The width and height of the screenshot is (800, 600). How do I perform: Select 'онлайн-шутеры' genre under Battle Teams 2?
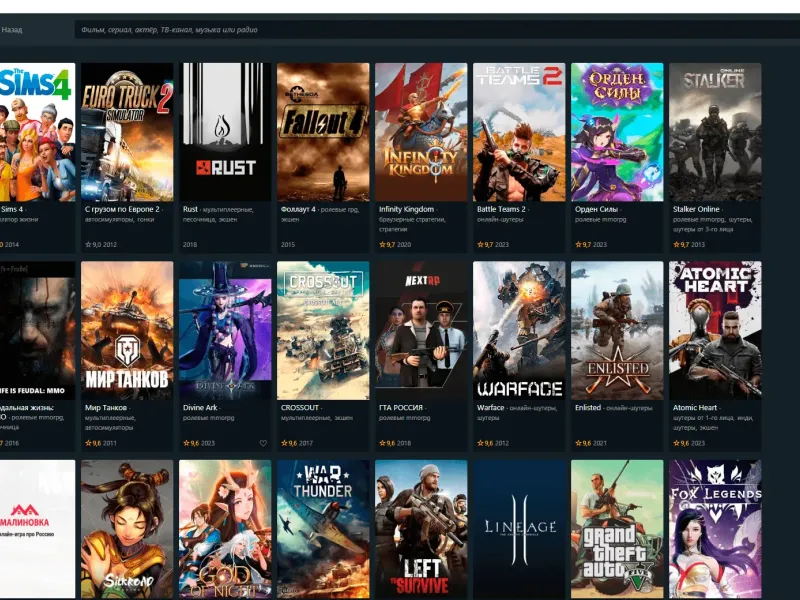498,219
